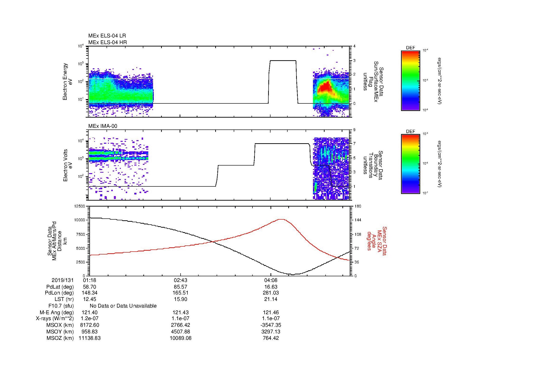The height and width of the screenshot is (392, 555).
Task: Click the M-E Ang value '121.43'
Action: point(180,313)
